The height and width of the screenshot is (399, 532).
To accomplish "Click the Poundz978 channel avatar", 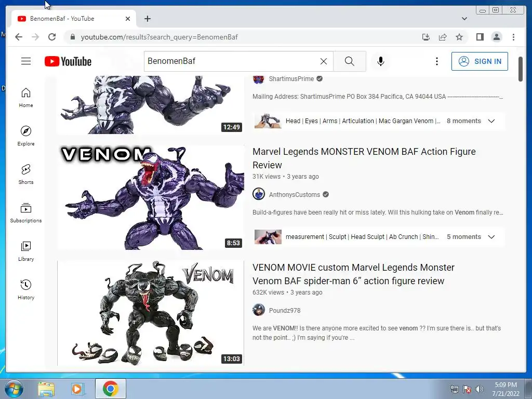I will [x=259, y=310].
